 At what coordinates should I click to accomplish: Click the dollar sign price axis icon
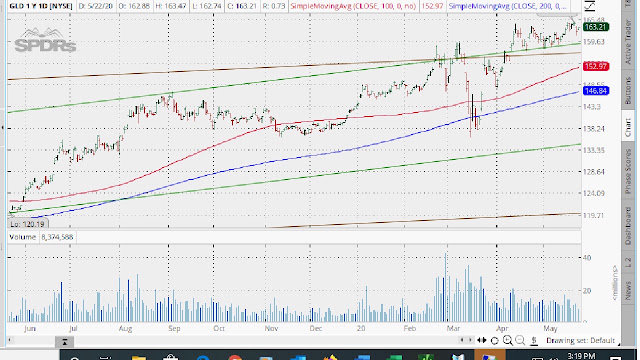(x=534, y=340)
